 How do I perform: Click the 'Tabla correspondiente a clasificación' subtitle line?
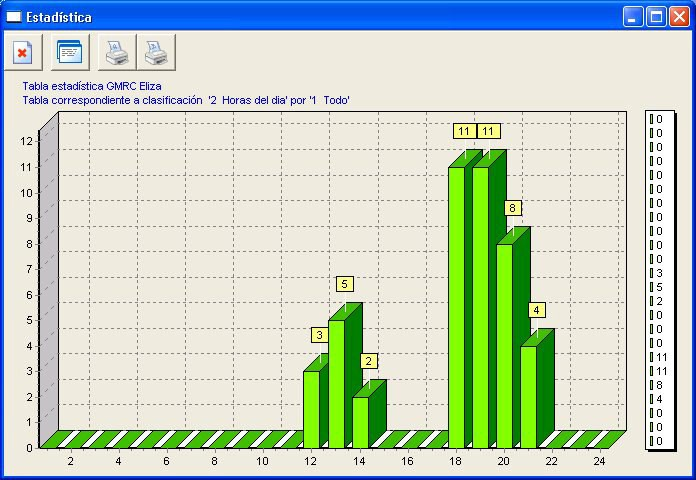186,100
